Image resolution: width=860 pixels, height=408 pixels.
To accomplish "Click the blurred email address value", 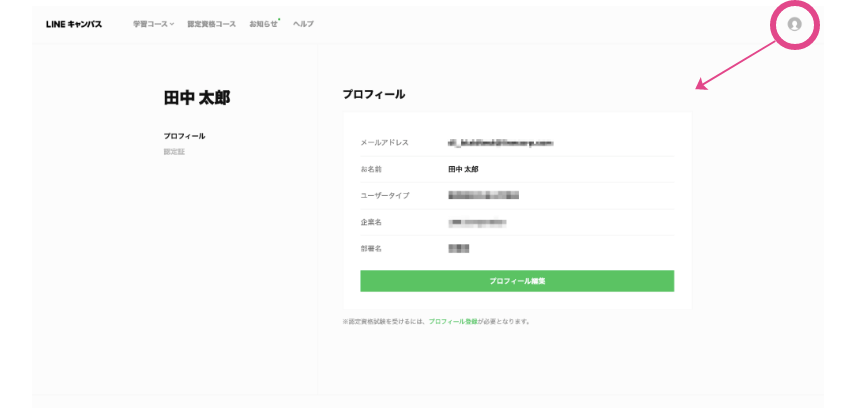I will [500, 143].
